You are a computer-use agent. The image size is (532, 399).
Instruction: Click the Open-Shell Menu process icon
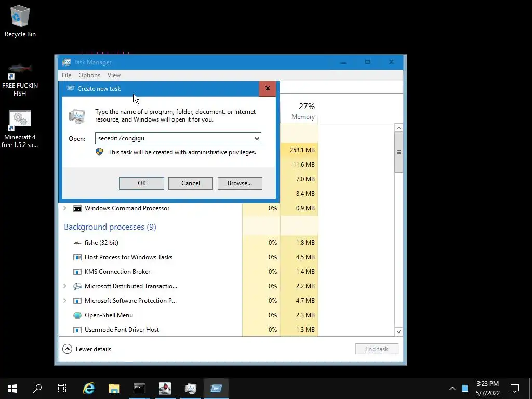tap(77, 315)
